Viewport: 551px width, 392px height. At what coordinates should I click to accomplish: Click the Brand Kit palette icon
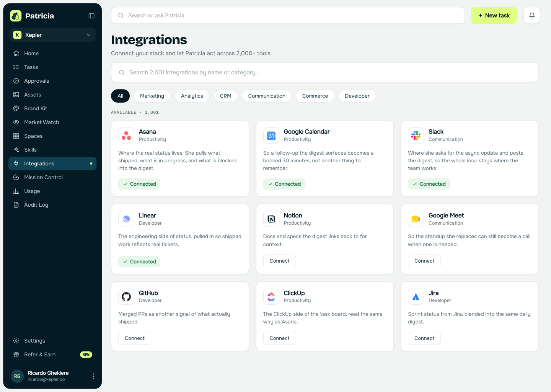pyautogui.click(x=16, y=108)
